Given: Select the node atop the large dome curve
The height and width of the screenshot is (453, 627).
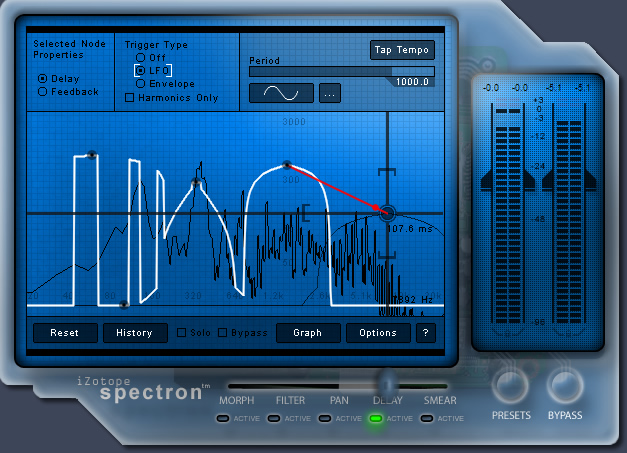Looking at the screenshot, I should click(x=287, y=164).
